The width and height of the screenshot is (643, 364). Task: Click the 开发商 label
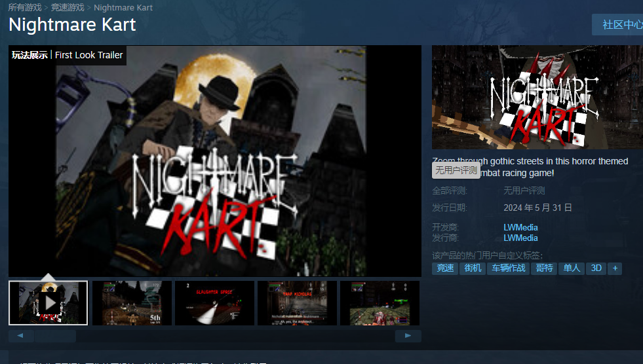click(x=445, y=227)
